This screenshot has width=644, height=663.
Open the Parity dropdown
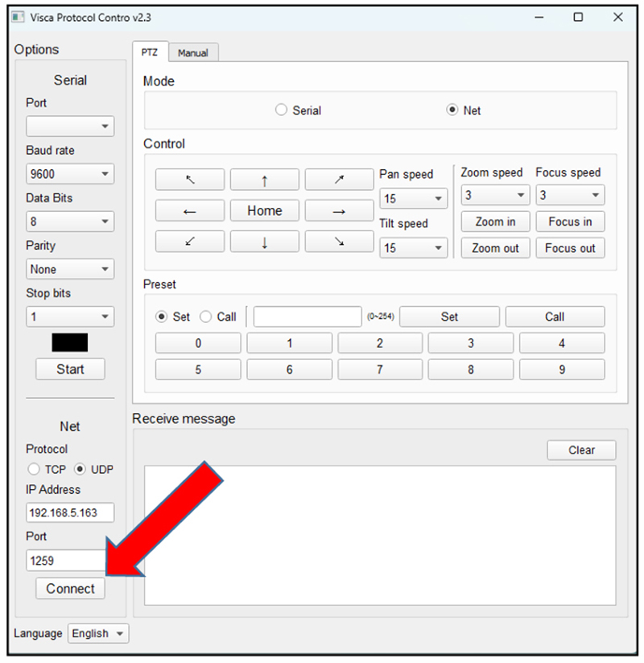click(70, 269)
